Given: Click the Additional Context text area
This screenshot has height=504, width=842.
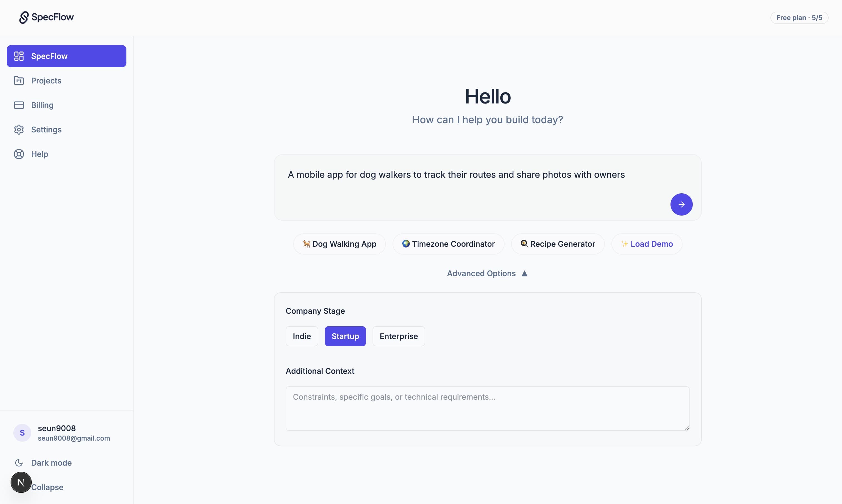Looking at the screenshot, I should (x=487, y=408).
